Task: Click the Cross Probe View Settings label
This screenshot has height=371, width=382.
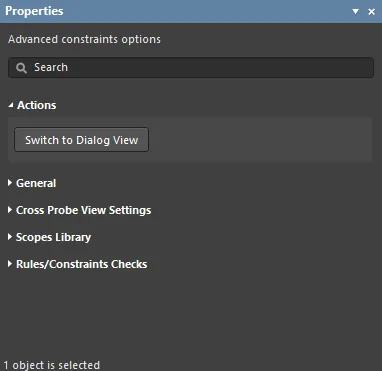Action: 84,210
